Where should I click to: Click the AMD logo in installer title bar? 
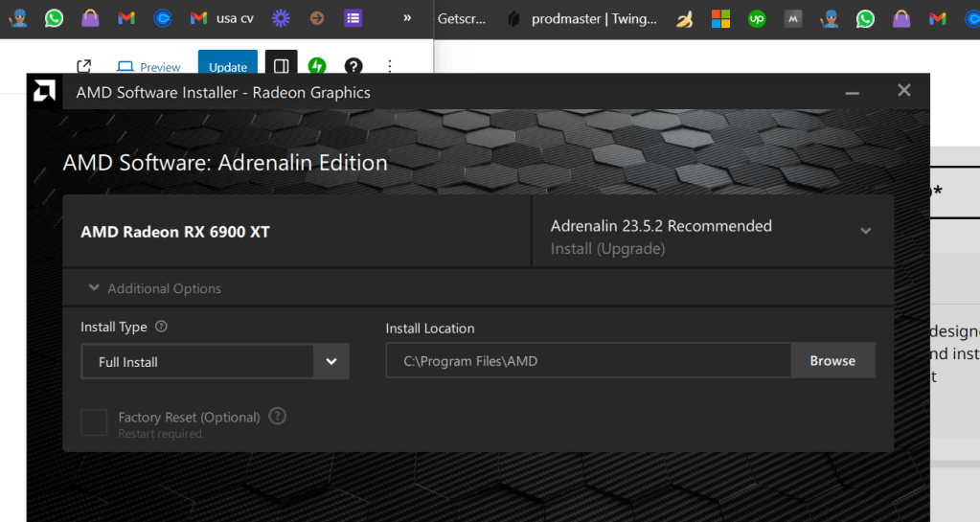click(44, 91)
